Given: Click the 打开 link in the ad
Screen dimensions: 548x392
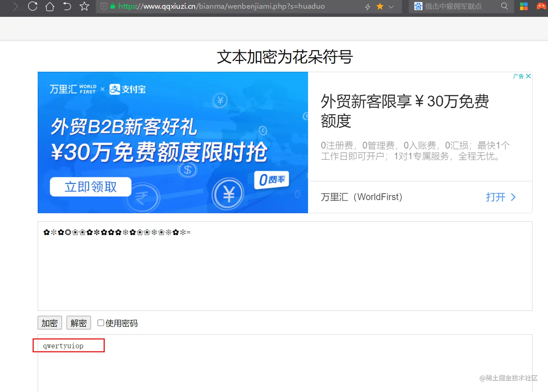Looking at the screenshot, I should pyautogui.click(x=501, y=197).
